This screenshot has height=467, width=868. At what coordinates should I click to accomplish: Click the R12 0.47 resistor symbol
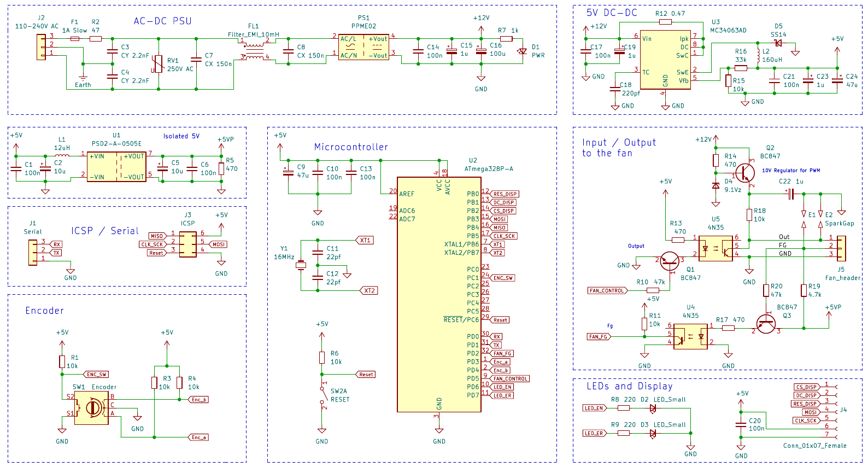(665, 22)
